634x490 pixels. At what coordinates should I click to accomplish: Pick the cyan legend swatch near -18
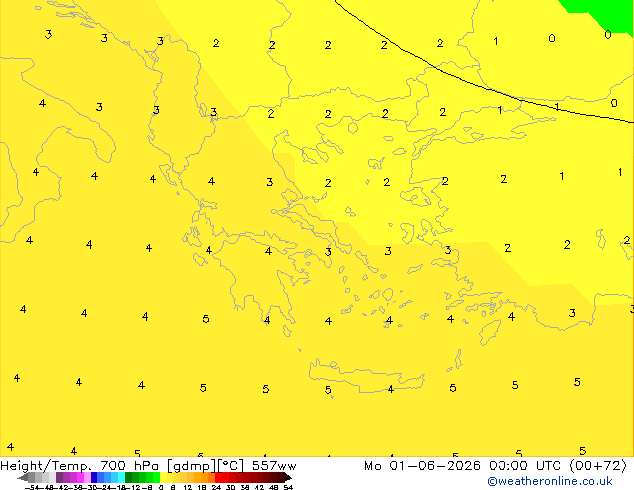pos(121,478)
